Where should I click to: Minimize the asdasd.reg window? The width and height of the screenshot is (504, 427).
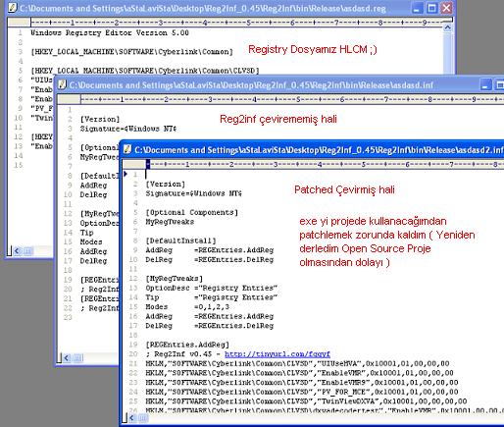[417, 8]
